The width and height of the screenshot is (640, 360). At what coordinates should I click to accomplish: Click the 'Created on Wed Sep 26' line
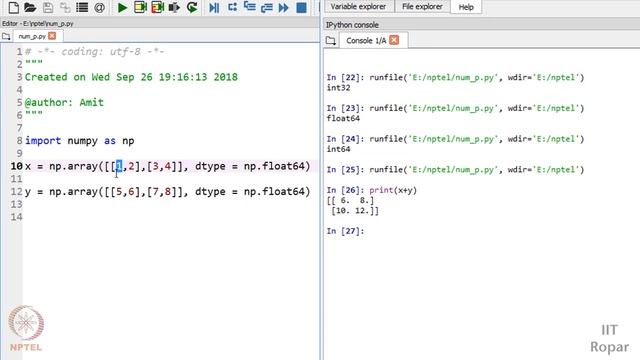pyautogui.click(x=131, y=77)
